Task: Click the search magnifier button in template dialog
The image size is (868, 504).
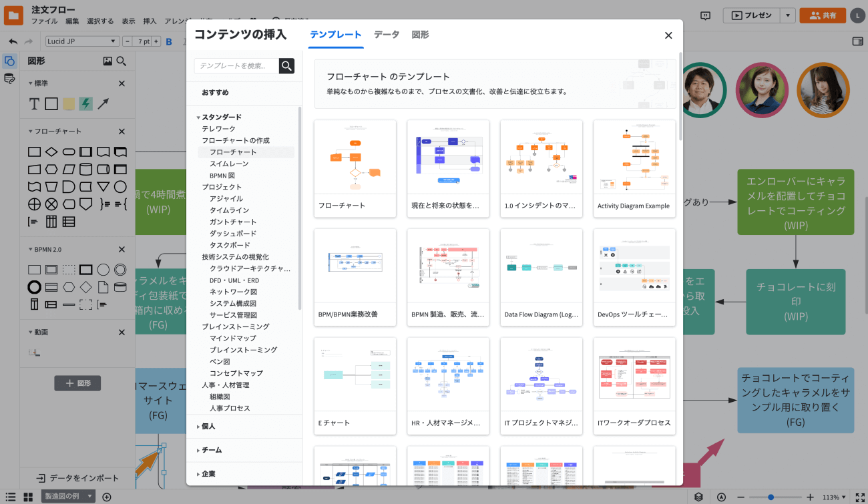Action: tap(286, 65)
